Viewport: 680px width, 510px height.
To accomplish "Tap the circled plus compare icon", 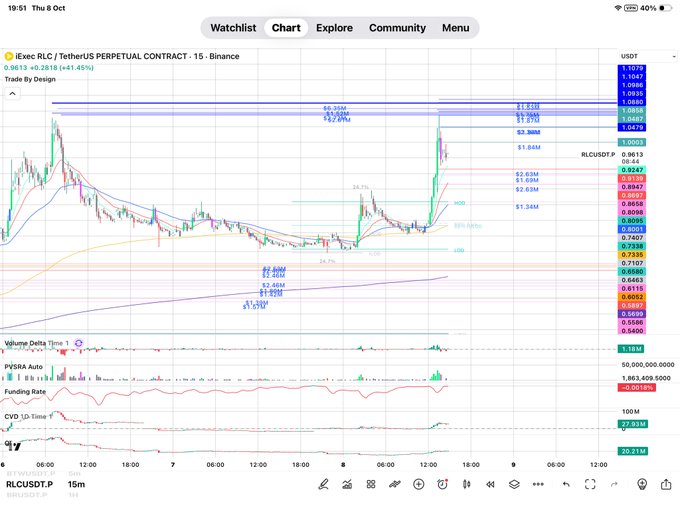I will 418,484.
